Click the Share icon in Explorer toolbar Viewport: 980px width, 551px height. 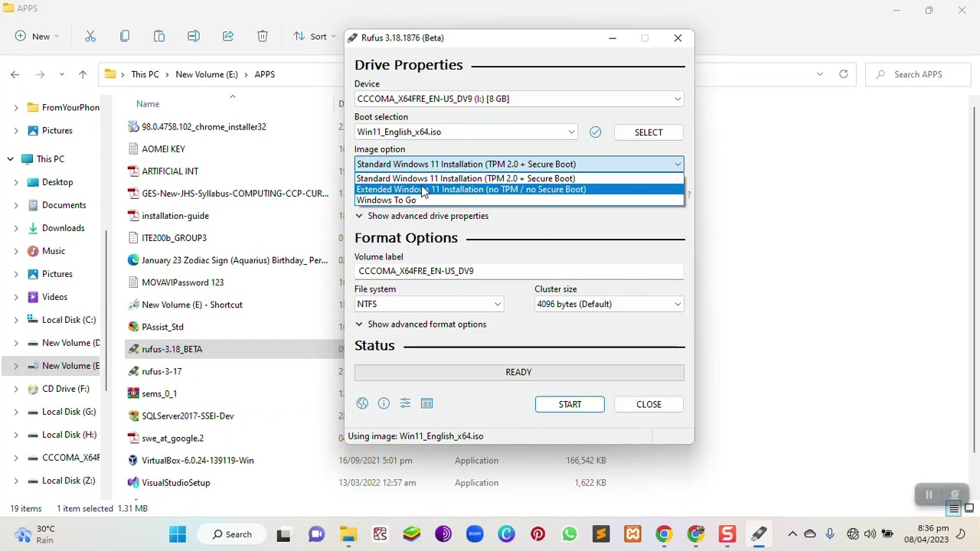228,36
